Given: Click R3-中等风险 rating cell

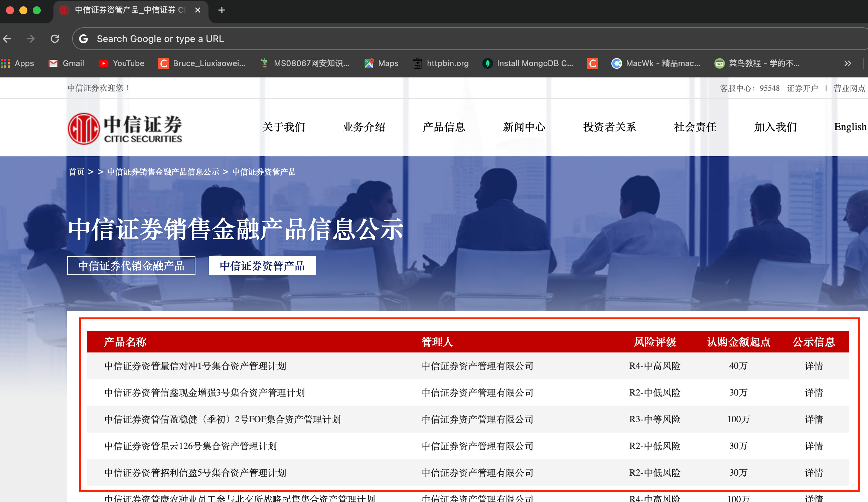Looking at the screenshot, I should 655,420.
